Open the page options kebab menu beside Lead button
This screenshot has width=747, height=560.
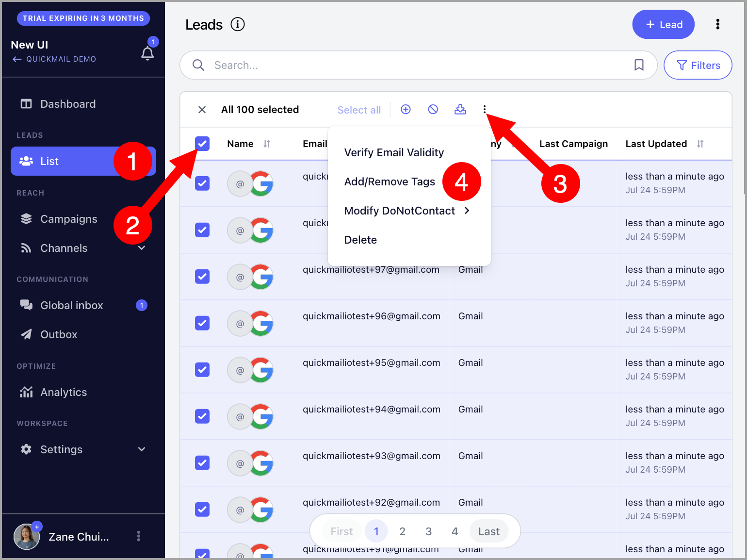click(x=718, y=24)
